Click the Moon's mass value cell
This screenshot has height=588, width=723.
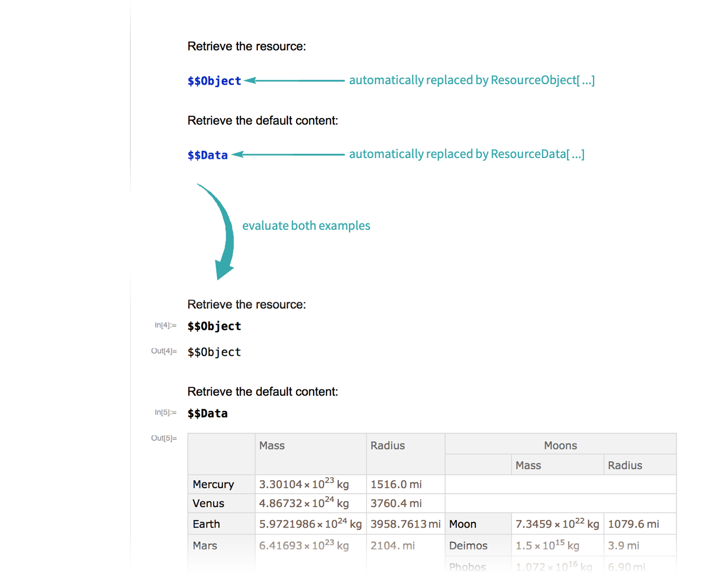coord(557,524)
